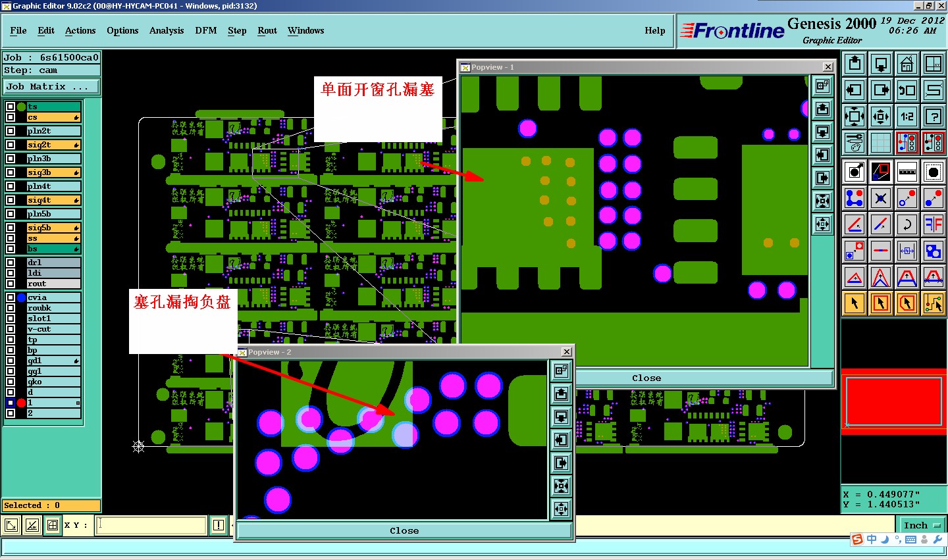The image size is (948, 560).
Task: Open the Help menu
Action: (x=655, y=30)
